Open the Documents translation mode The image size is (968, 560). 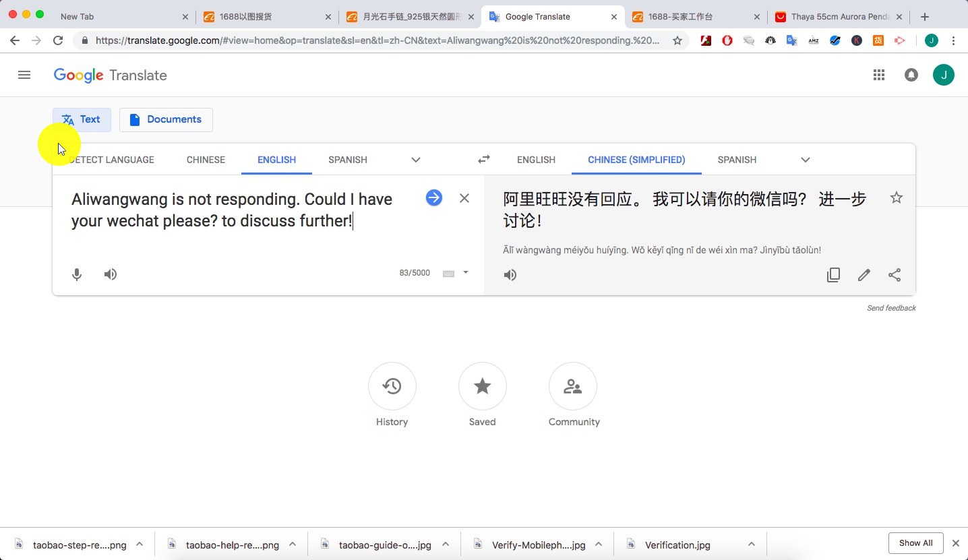166,119
